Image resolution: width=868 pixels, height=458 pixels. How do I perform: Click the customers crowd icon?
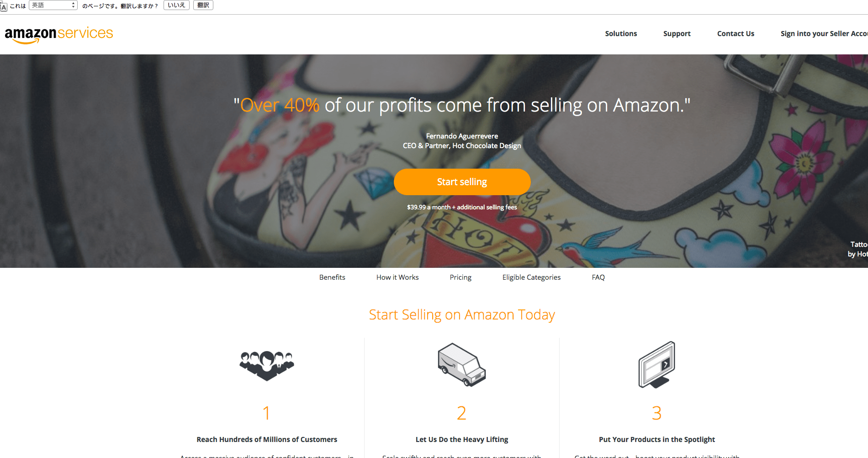[x=267, y=365]
